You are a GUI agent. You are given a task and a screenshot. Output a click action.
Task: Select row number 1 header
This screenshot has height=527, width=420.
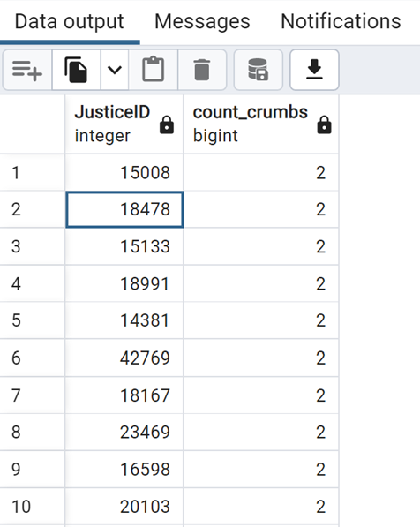pyautogui.click(x=33, y=173)
